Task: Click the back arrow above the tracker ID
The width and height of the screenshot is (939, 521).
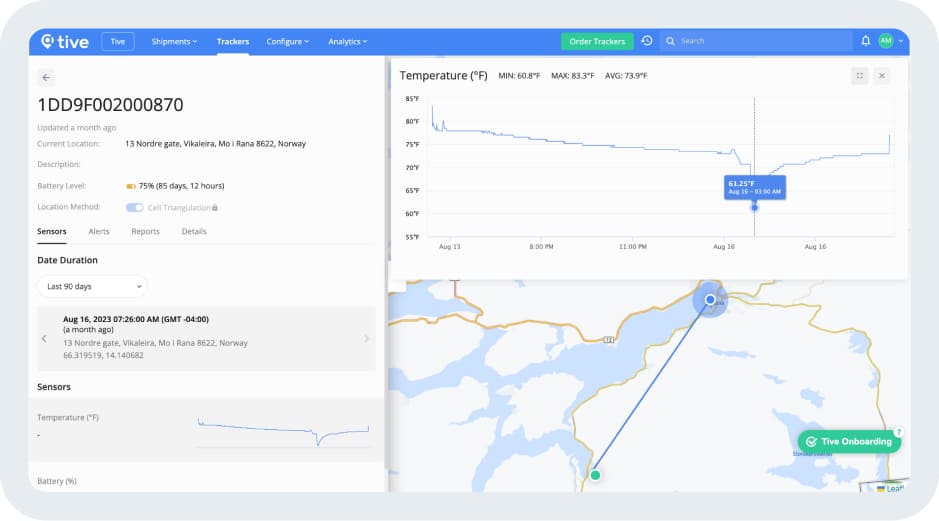Action: coord(46,77)
